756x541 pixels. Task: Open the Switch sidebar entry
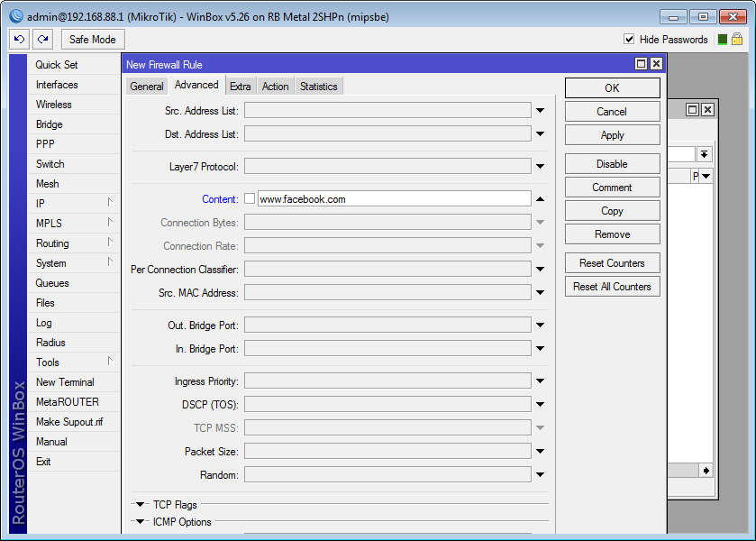coord(74,163)
